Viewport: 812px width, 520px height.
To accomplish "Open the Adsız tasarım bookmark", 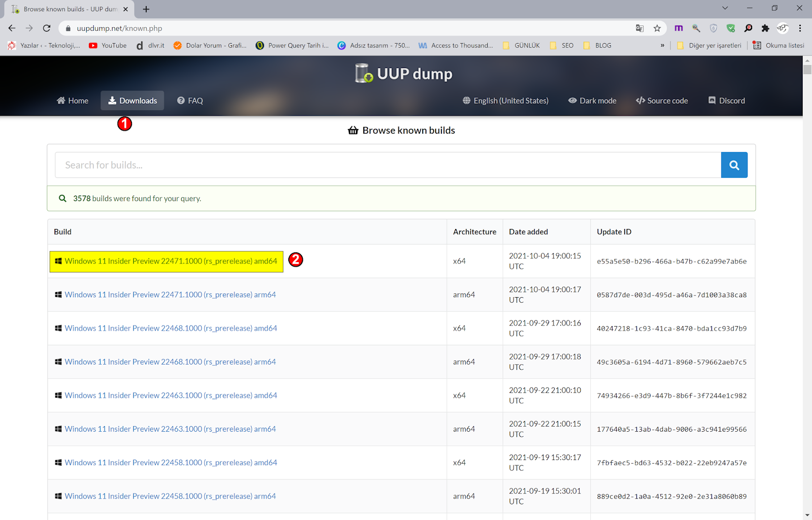I will click(x=374, y=45).
